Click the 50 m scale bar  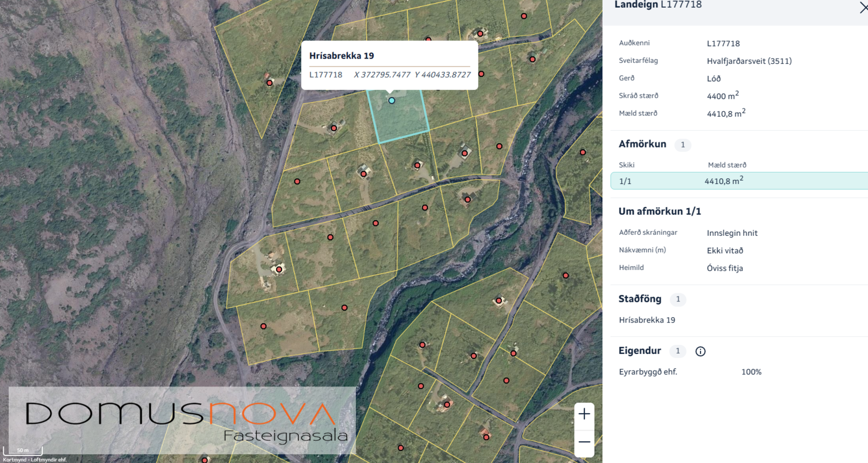[x=23, y=451]
